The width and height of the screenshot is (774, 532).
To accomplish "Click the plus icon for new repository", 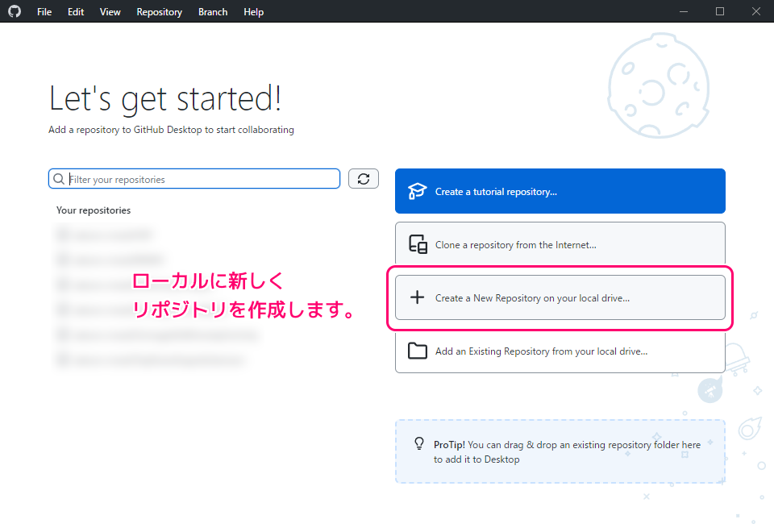I will (417, 297).
